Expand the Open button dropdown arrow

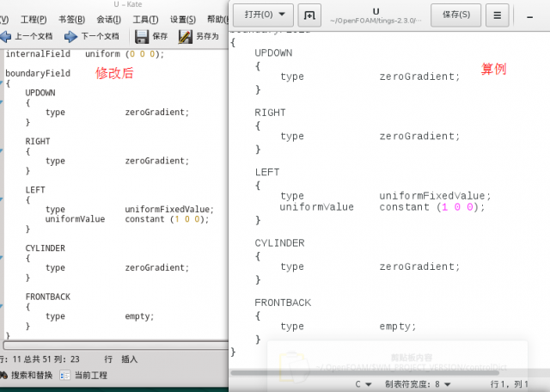(x=284, y=15)
